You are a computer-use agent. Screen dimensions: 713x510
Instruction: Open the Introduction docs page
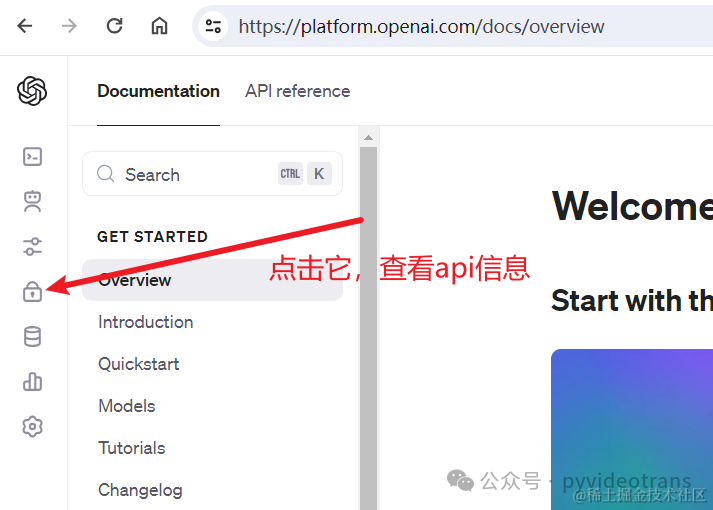pyautogui.click(x=146, y=322)
